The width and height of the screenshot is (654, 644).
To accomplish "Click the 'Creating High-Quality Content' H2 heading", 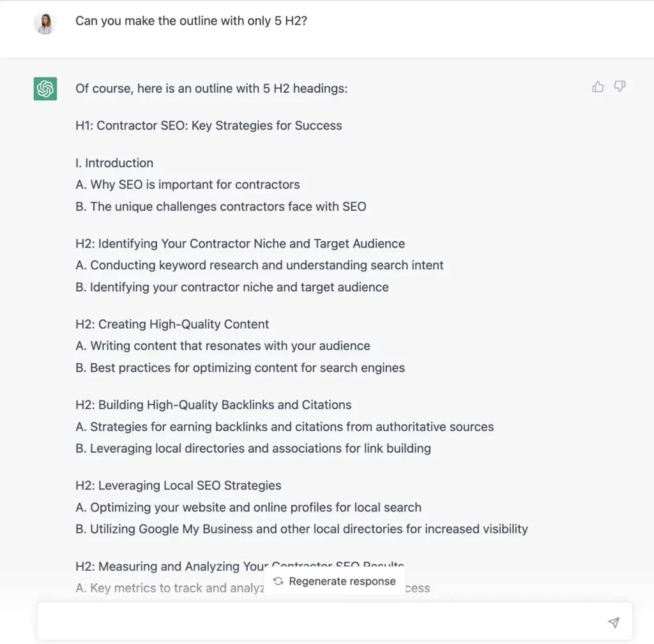I will [172, 324].
